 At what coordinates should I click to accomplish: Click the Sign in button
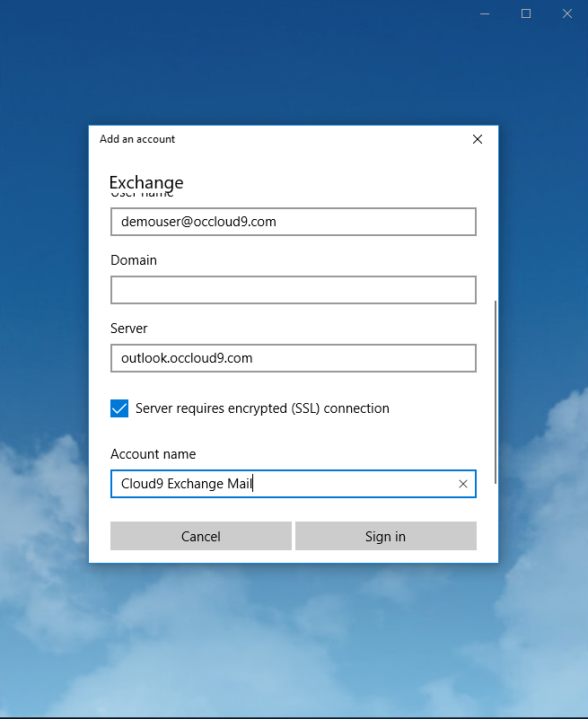point(386,536)
